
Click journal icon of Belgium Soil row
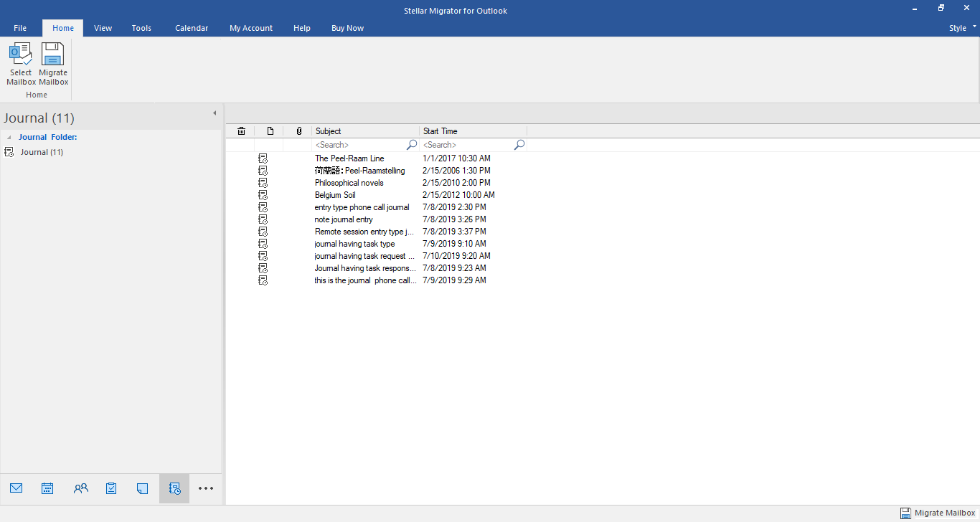point(263,195)
